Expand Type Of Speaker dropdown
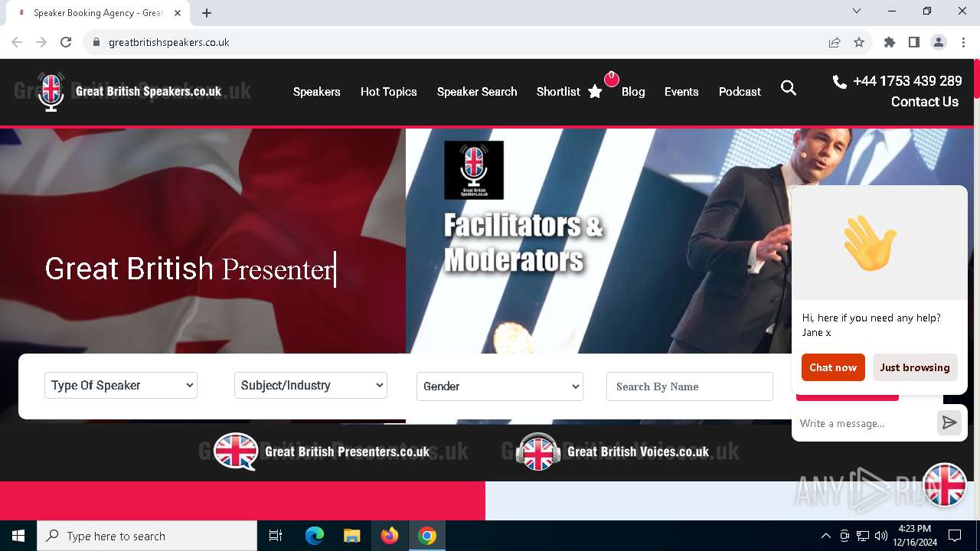 coord(121,386)
